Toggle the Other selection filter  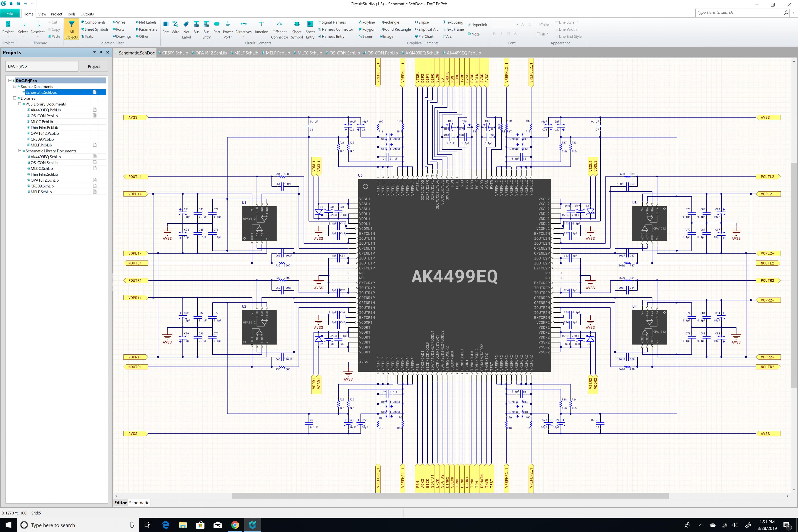(x=142, y=36)
